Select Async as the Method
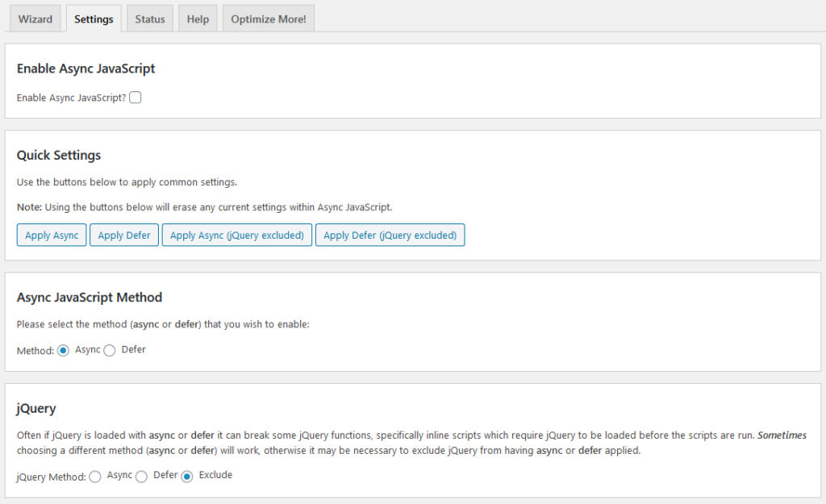The image size is (826, 504). coord(63,350)
